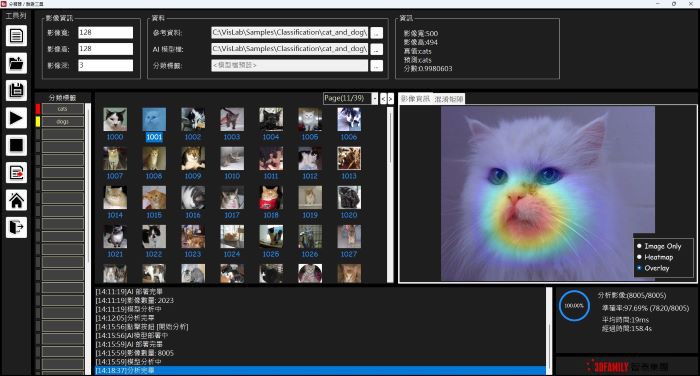The height and width of the screenshot is (376, 700).
Task: Switch to the 混淆矩陣 tab
Action: pyautogui.click(x=449, y=99)
